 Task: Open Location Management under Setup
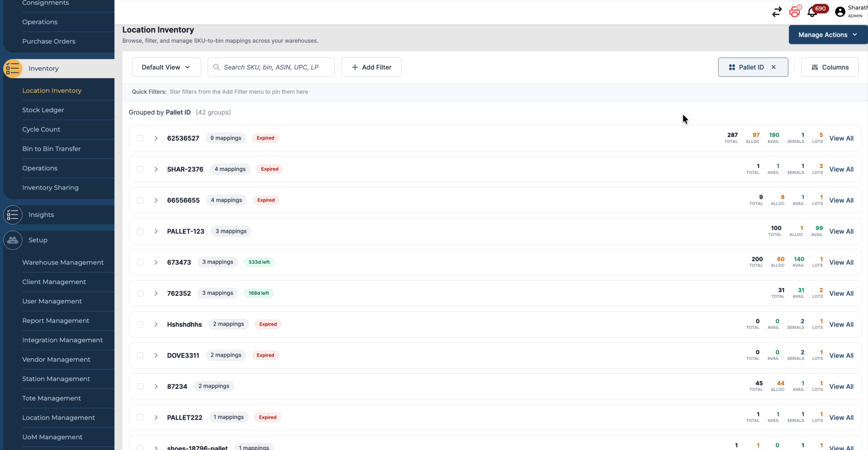[x=59, y=417]
